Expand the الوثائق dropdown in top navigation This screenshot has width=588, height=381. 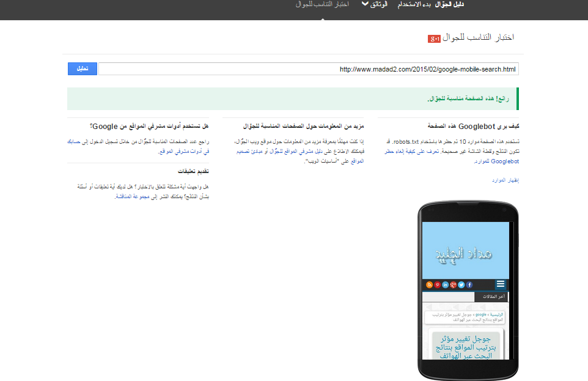click(374, 4)
